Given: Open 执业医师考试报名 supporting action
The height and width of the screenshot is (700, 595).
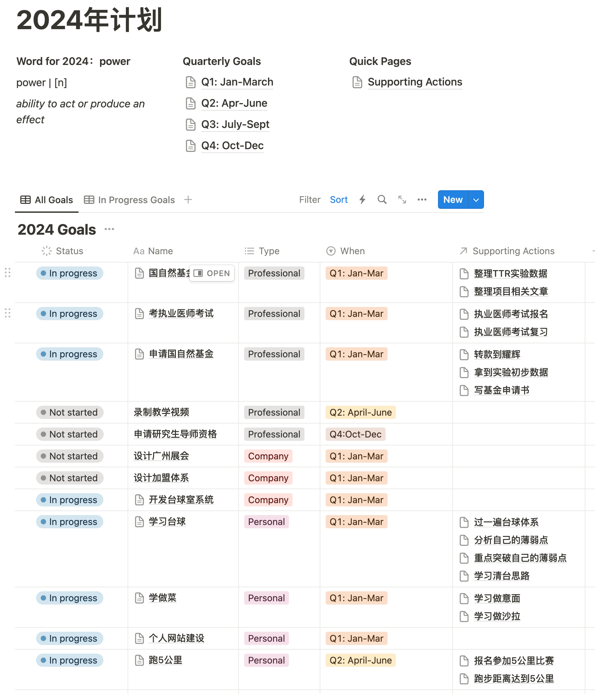Looking at the screenshot, I should [511, 314].
